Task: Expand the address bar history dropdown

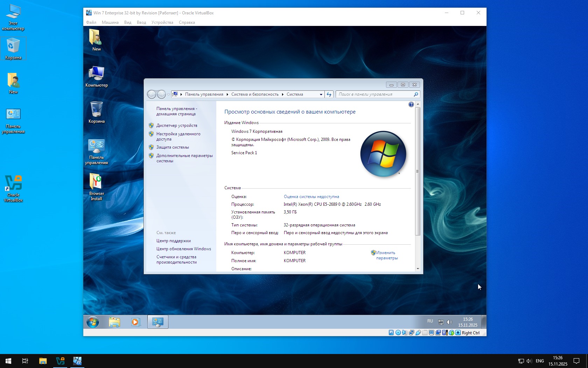Action: click(321, 94)
